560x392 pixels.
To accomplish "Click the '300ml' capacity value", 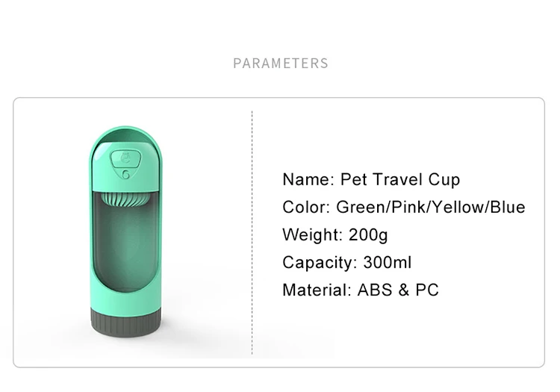I will tap(387, 262).
